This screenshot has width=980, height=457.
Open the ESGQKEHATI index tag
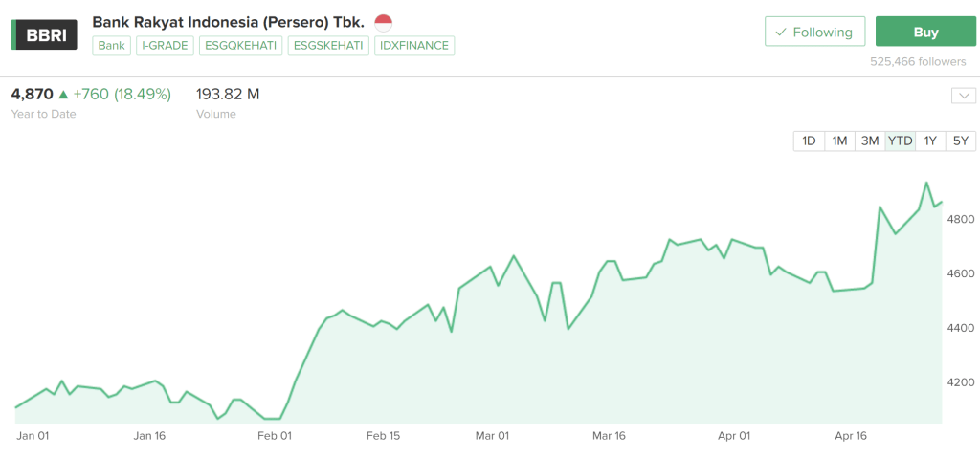point(241,45)
